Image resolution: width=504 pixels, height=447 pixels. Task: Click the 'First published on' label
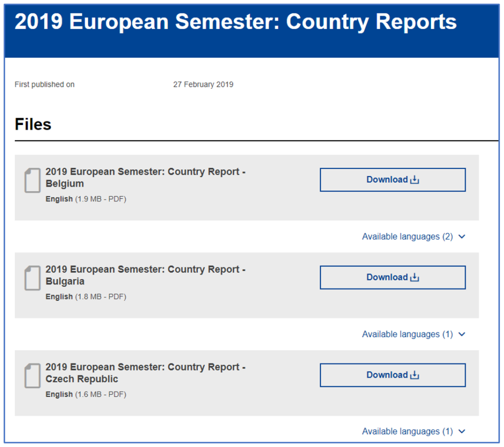click(44, 85)
